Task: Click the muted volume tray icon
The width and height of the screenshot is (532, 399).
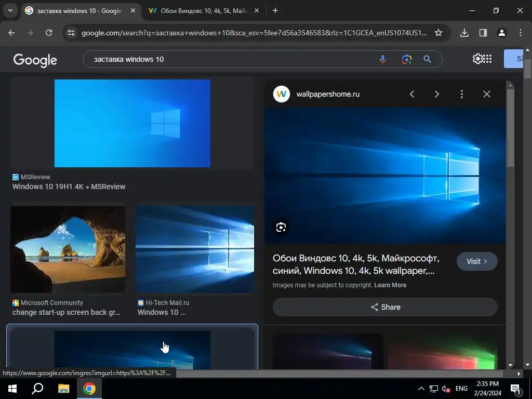Action: tap(446, 389)
